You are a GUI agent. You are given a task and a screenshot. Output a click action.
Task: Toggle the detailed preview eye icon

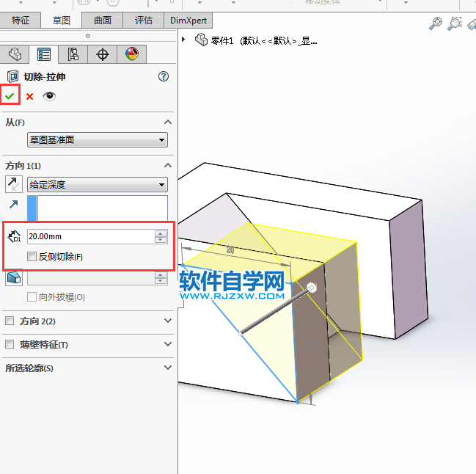(49, 96)
